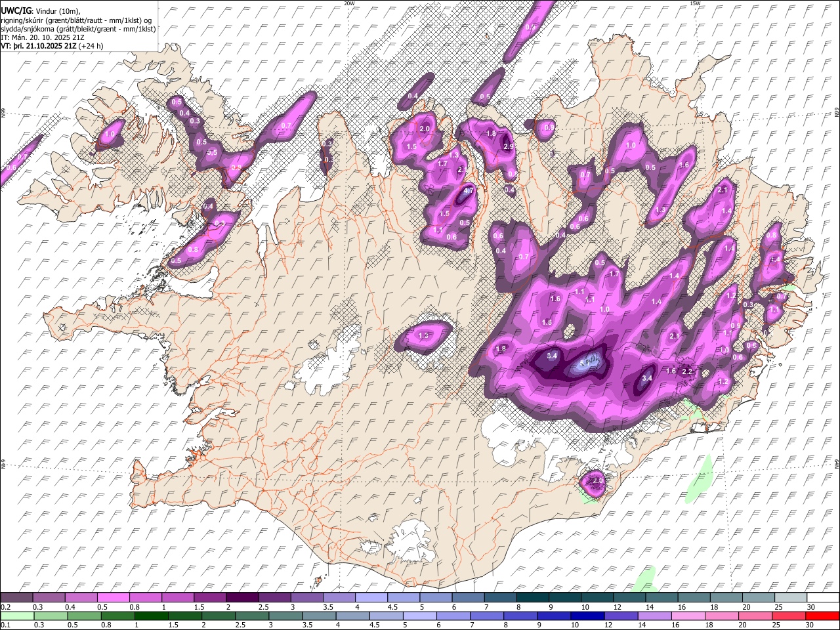Pick the crimson swatch between 25 and 30 in the green-blue row
The width and height of the screenshot is (840, 630).
click(x=790, y=616)
